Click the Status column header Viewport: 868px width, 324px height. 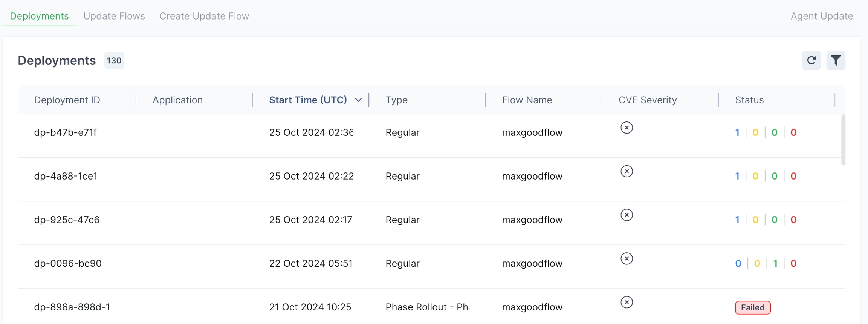point(749,100)
